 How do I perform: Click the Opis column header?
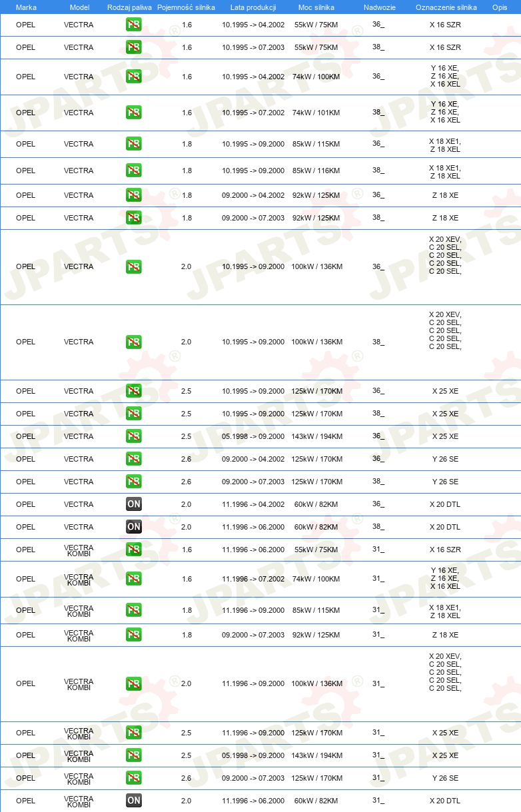[500, 7]
